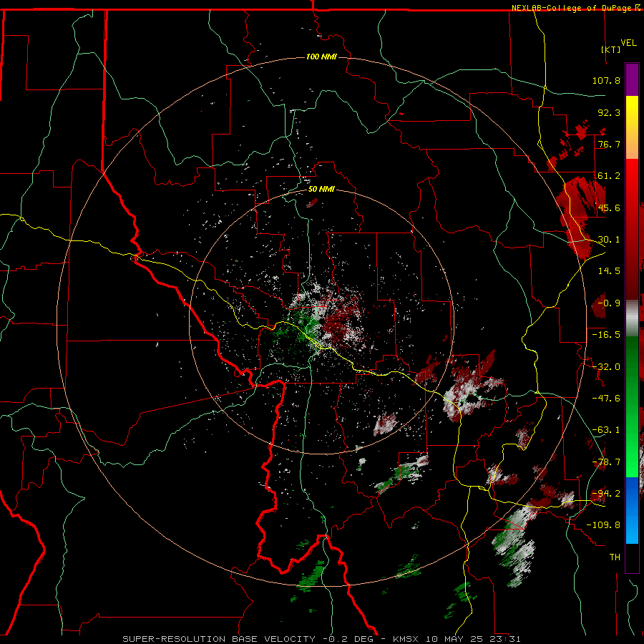The height and width of the screenshot is (644, 644).
Task: Click the 14.5 velocity scale value
Action: (x=609, y=271)
